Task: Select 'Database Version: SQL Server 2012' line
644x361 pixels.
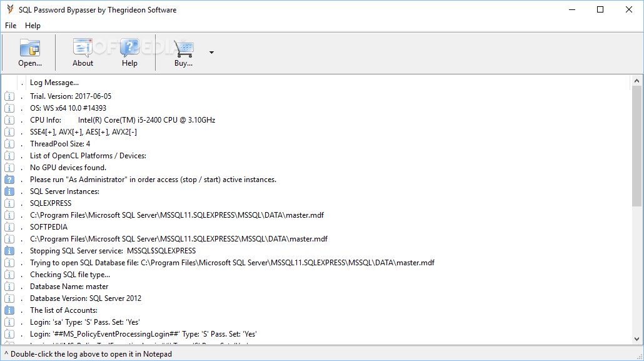Action: click(86, 299)
